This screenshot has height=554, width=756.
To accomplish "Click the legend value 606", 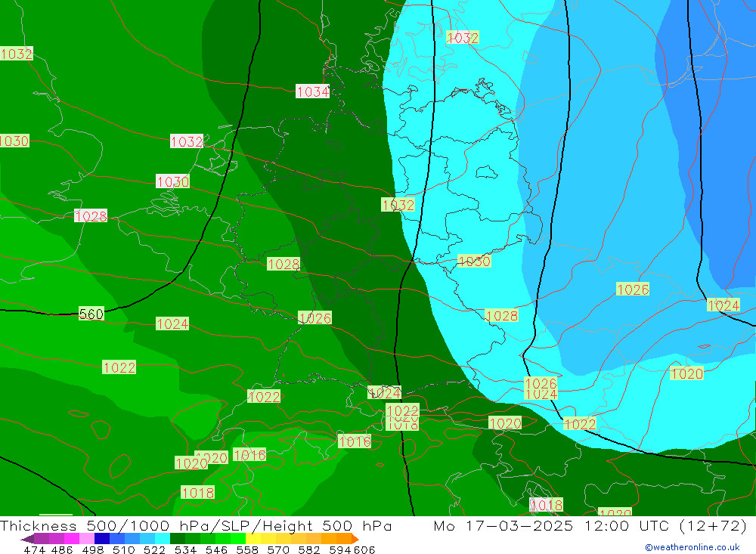I will pos(364,549).
